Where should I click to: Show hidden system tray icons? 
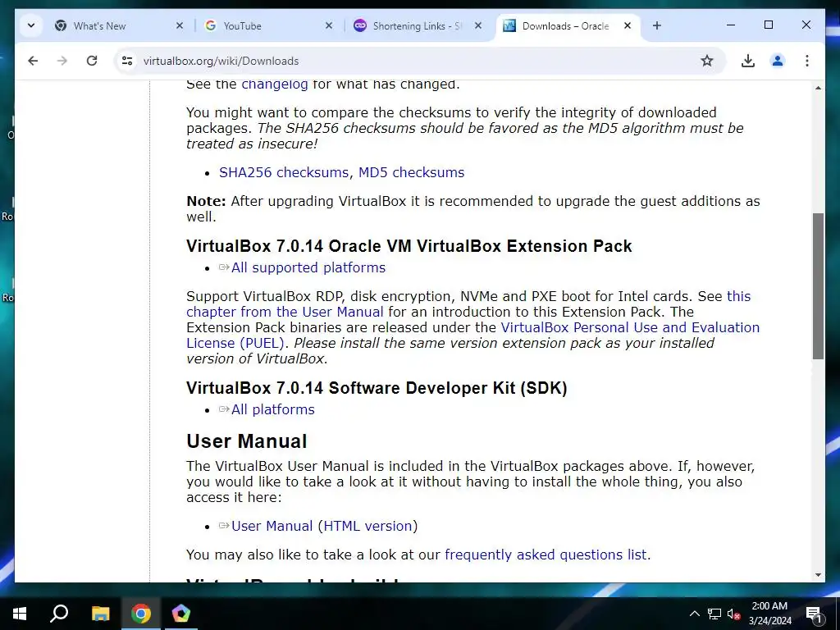tap(694, 614)
